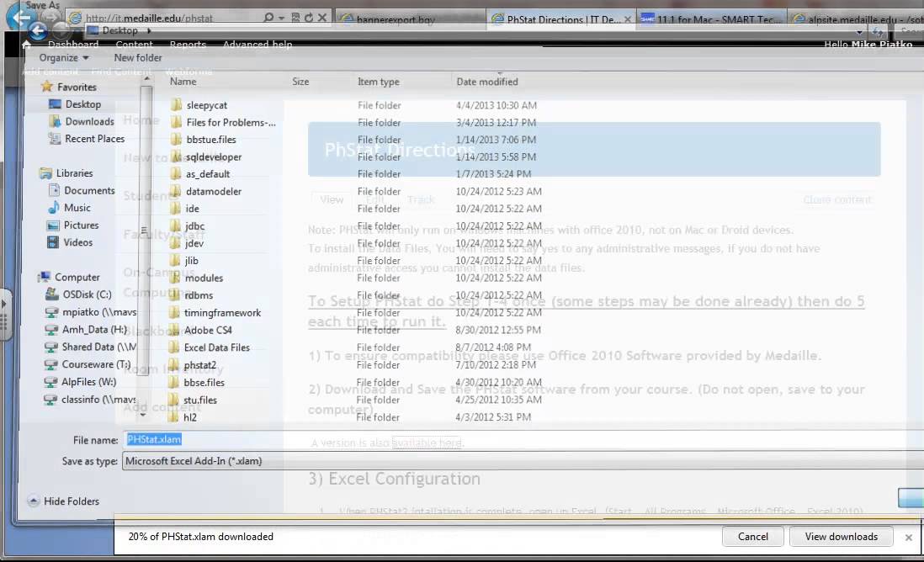This screenshot has width=924, height=562.
Task: Click the Libraries icon
Action: 45,173
